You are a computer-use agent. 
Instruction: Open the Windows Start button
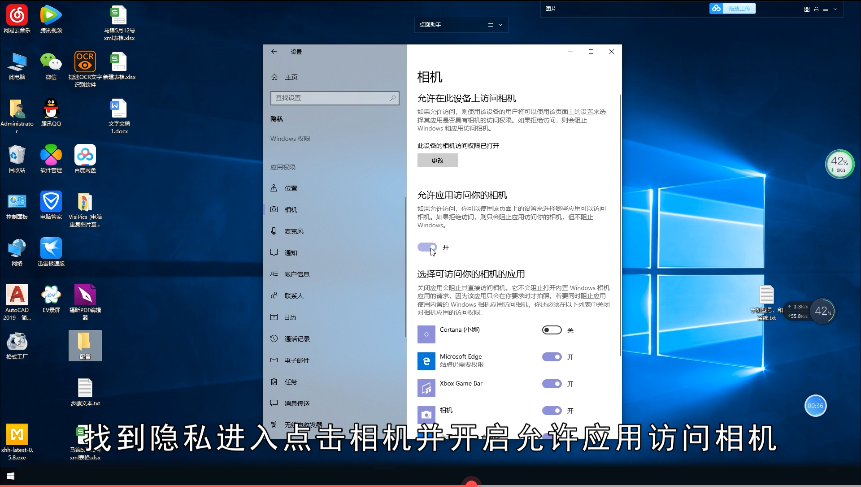tap(10, 476)
